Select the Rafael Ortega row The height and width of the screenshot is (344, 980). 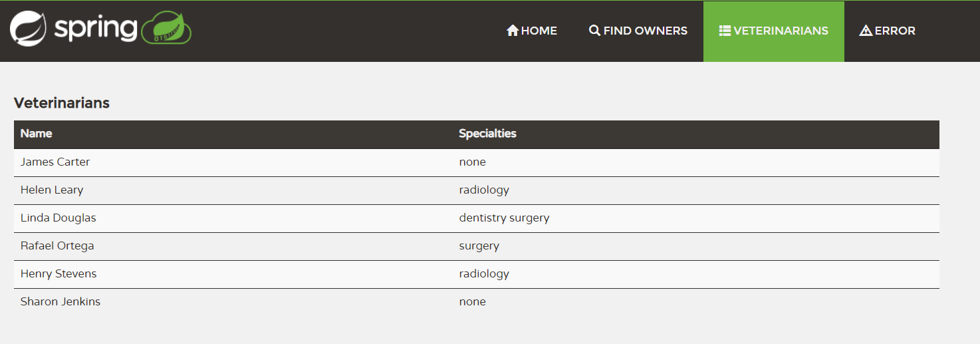(x=477, y=246)
